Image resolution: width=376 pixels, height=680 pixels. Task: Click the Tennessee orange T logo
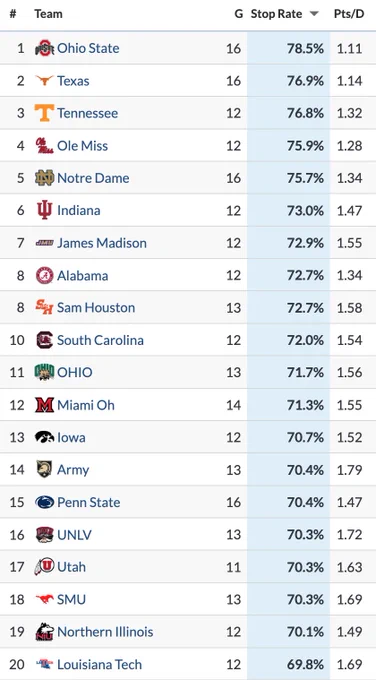pos(44,113)
